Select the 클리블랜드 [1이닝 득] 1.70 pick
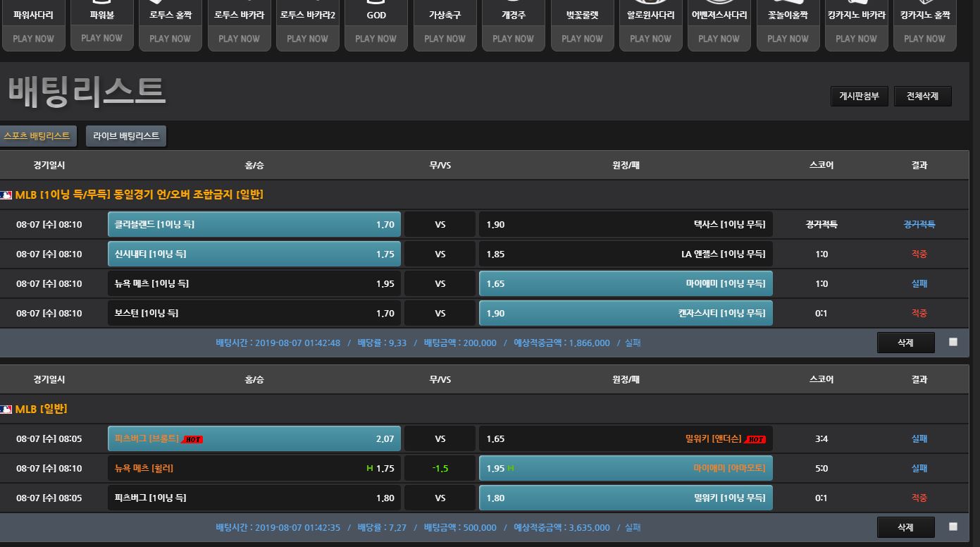Viewport: 980px width, 547px height. pyautogui.click(x=254, y=225)
